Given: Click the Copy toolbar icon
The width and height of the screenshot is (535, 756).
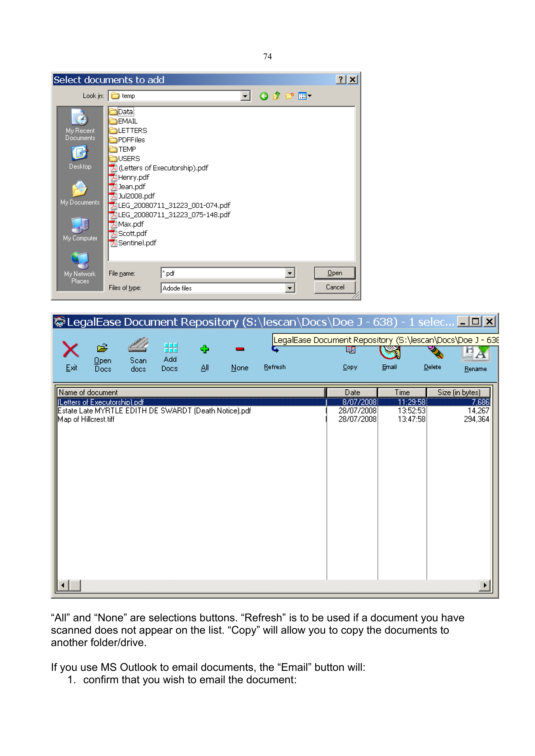Looking at the screenshot, I should 350,350.
